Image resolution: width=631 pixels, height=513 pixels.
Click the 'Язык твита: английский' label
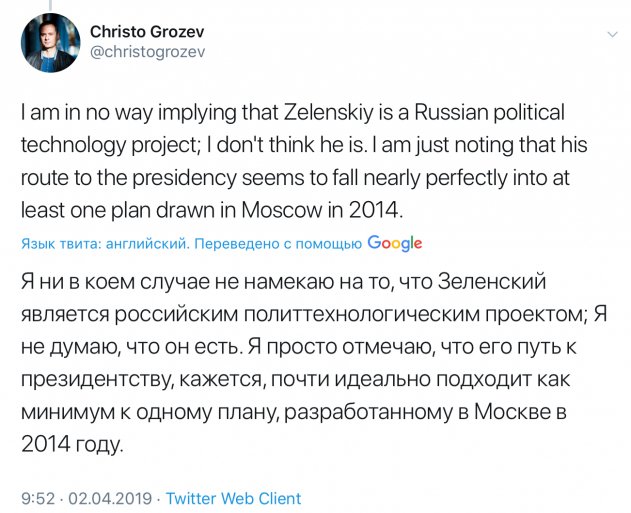click(104, 244)
